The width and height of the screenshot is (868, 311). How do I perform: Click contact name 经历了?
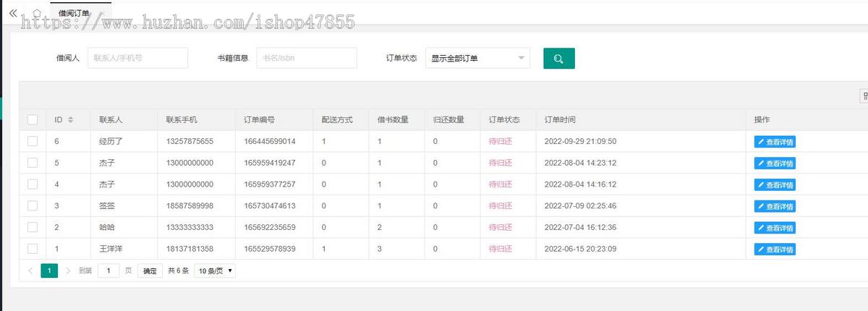pos(111,141)
